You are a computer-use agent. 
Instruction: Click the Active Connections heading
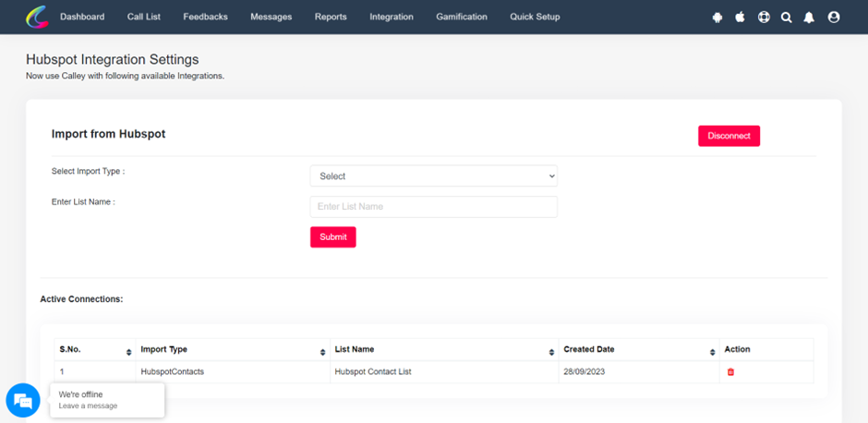[81, 299]
